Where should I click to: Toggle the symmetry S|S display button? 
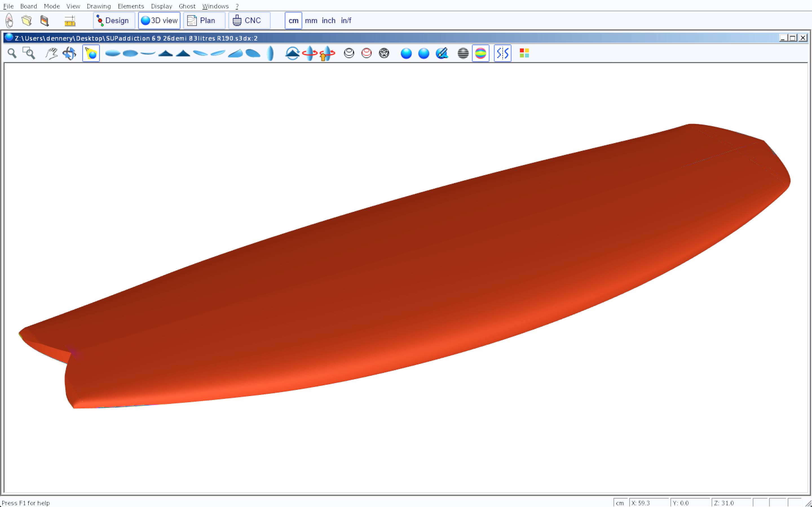tap(502, 53)
